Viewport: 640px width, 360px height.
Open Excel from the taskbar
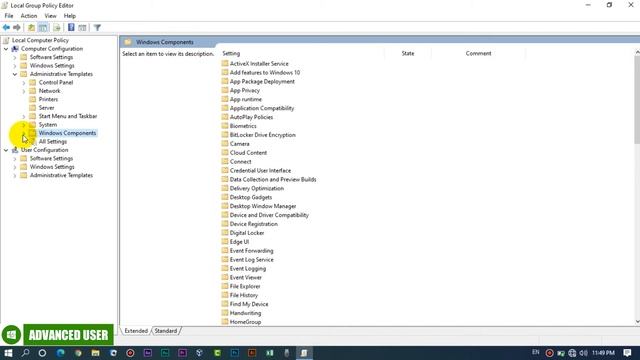(270, 353)
